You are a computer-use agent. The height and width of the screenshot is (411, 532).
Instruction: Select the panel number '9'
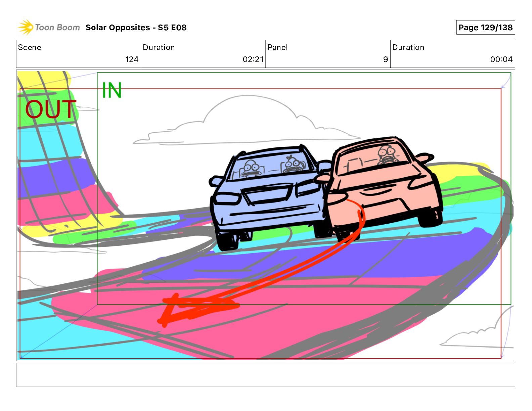pos(386,59)
